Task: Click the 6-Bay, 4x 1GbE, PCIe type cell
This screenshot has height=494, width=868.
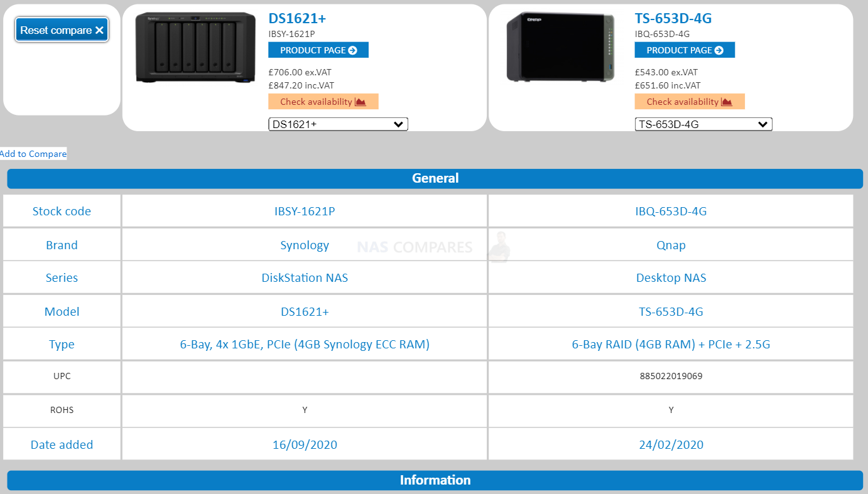Action: [305, 344]
